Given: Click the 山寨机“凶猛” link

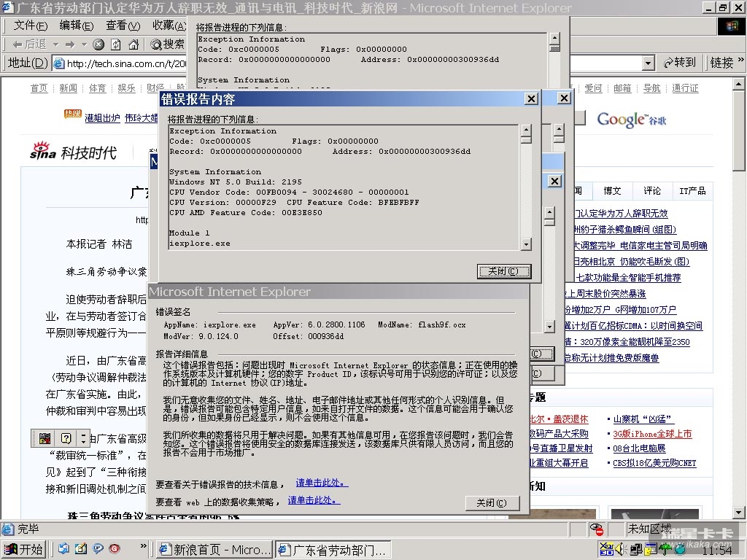Looking at the screenshot, I should [x=643, y=419].
